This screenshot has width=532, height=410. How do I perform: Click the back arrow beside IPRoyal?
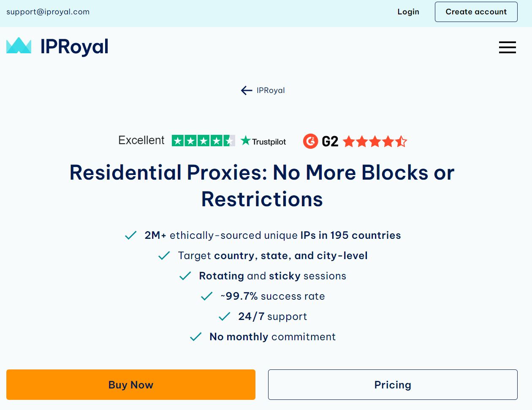click(x=247, y=90)
